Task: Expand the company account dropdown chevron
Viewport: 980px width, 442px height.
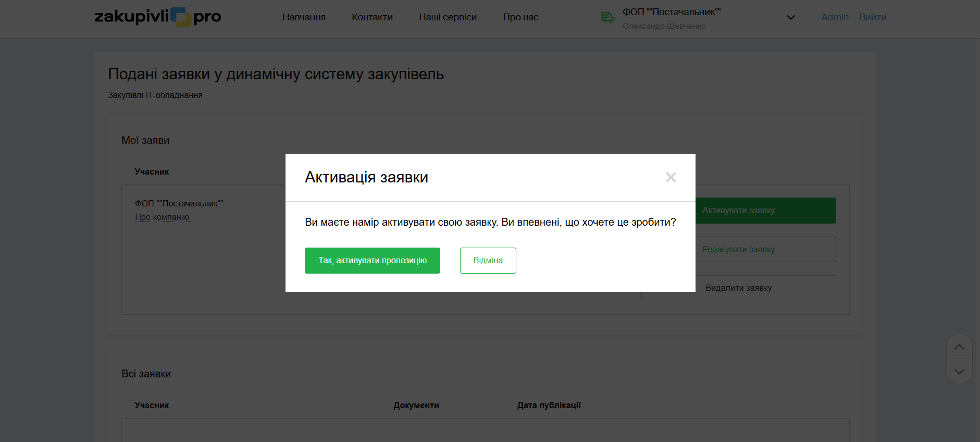Action: (x=790, y=17)
